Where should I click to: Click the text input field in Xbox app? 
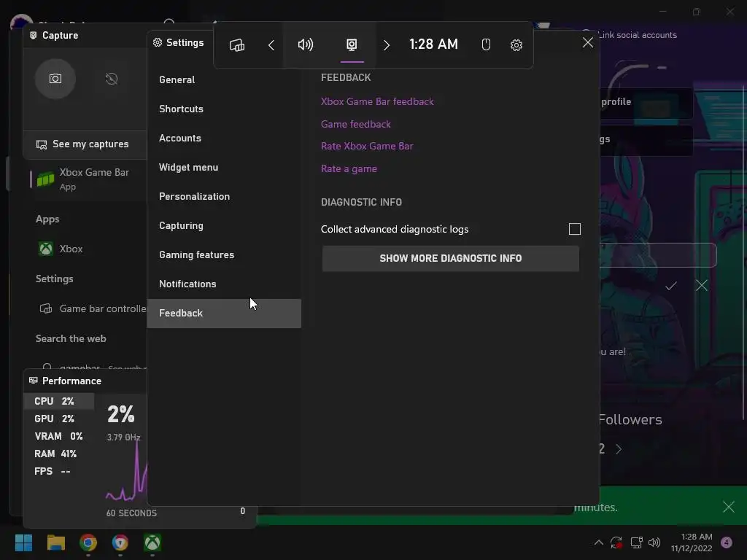[x=658, y=255]
